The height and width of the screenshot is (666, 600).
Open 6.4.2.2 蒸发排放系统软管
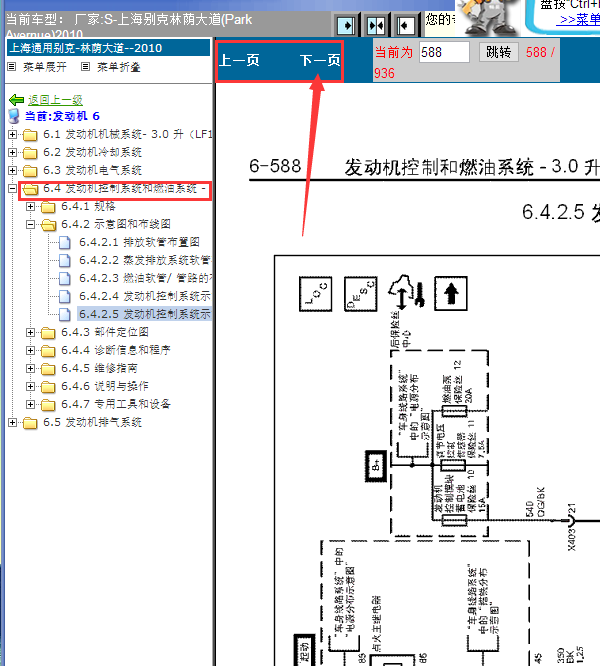click(145, 260)
